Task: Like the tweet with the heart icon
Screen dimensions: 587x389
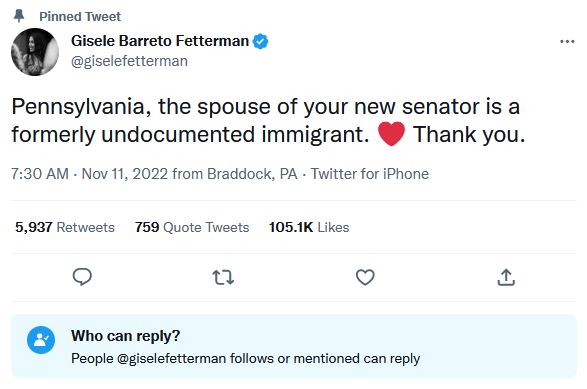Action: pyautogui.click(x=365, y=277)
